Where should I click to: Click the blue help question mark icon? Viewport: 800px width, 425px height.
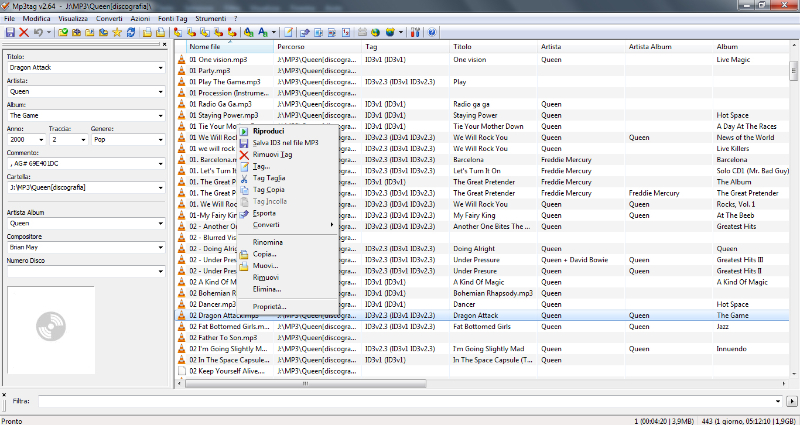431,32
